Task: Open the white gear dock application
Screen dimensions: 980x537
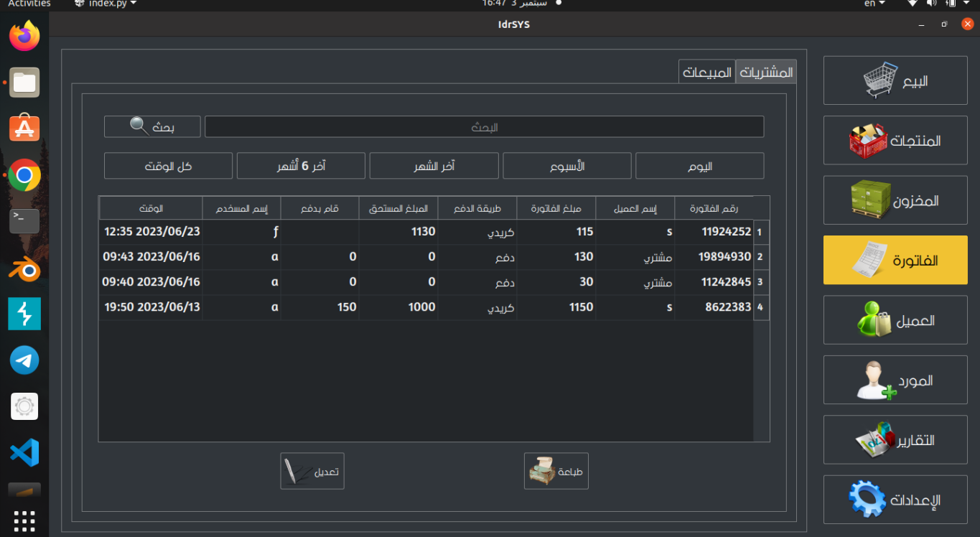Action: point(24,406)
